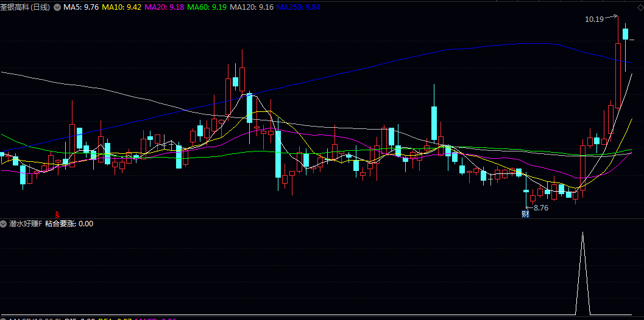Click the cyan candlestick directly above the 财 marker
Screen dimensions: 644x320
(526, 191)
